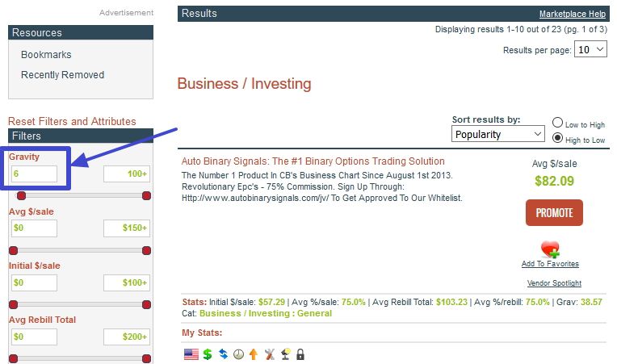Screen dimensions: 617x364
Task: Click the Displaying results 1-10 out of 23 text
Action: (x=521, y=29)
